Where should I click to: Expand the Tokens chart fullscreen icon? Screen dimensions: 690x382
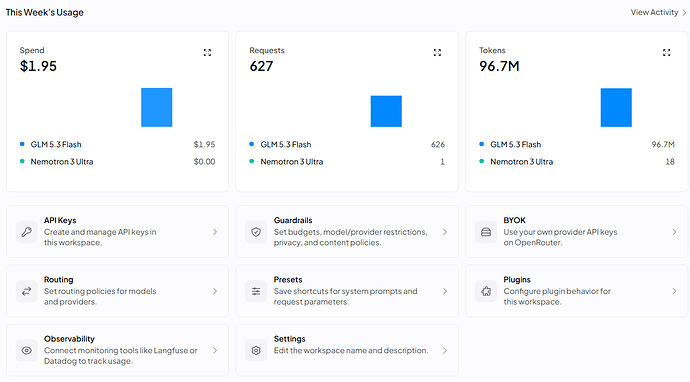click(667, 53)
